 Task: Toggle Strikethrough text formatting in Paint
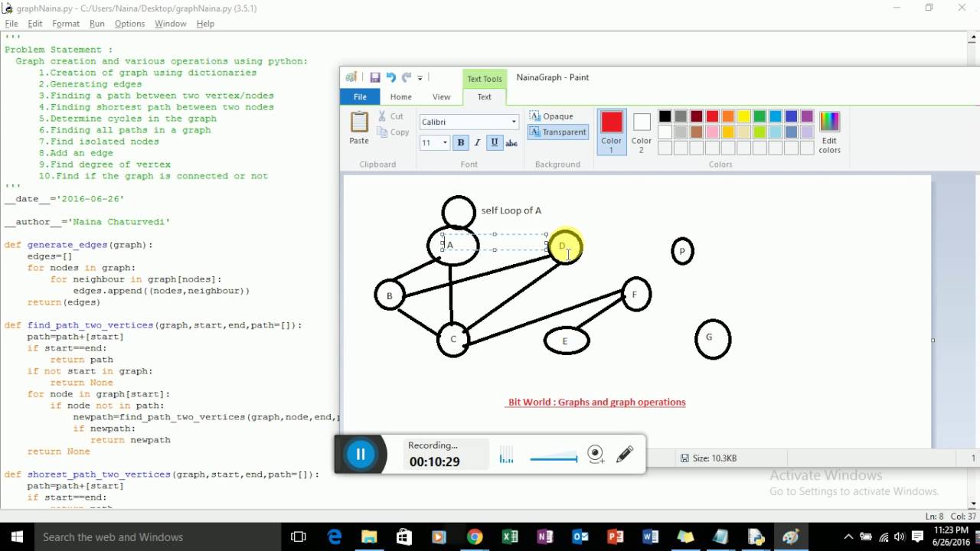tap(511, 142)
